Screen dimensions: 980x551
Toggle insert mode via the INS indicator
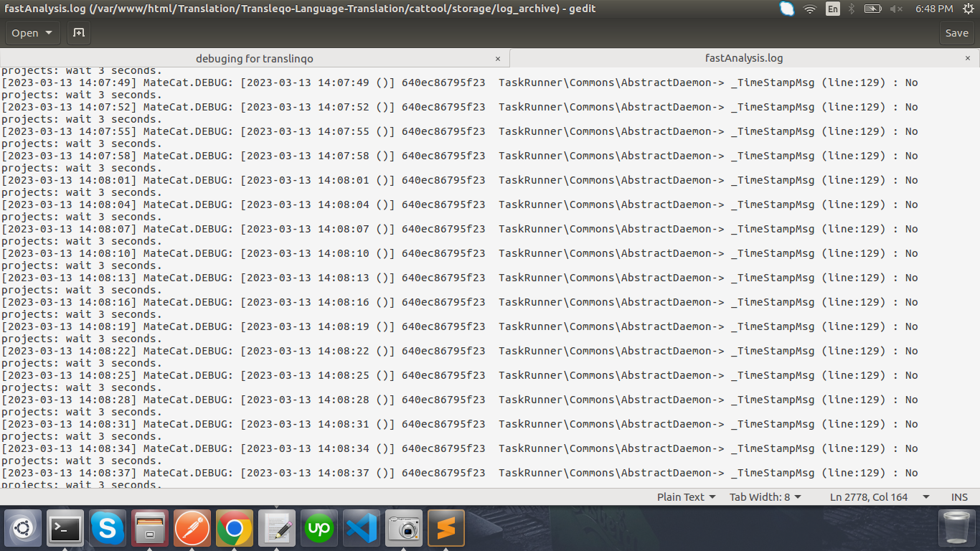pyautogui.click(x=958, y=496)
